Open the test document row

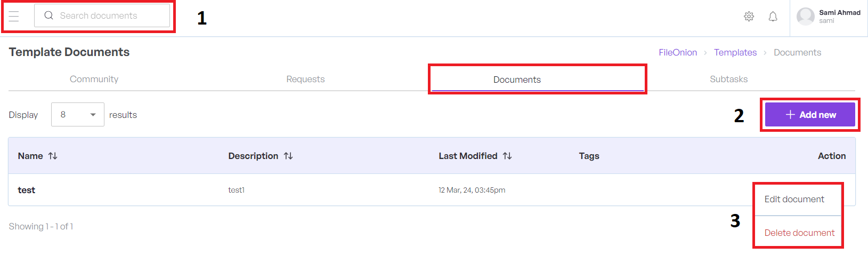27,190
